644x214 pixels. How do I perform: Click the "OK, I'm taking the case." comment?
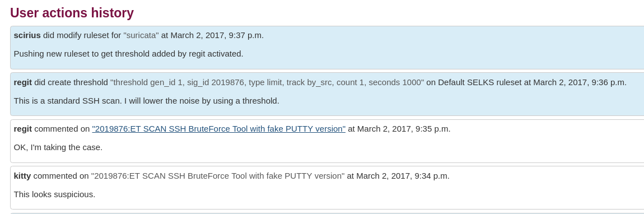[x=58, y=147]
